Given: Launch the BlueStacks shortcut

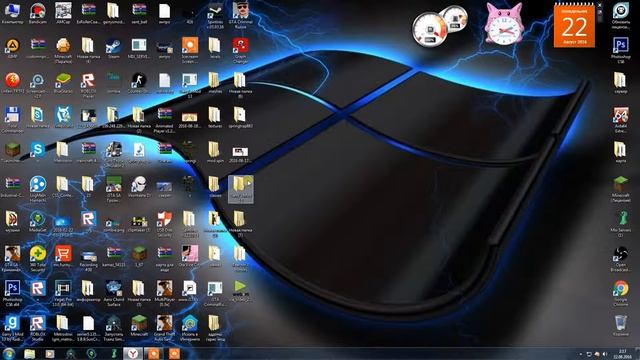Looking at the screenshot, I should 63,84.
